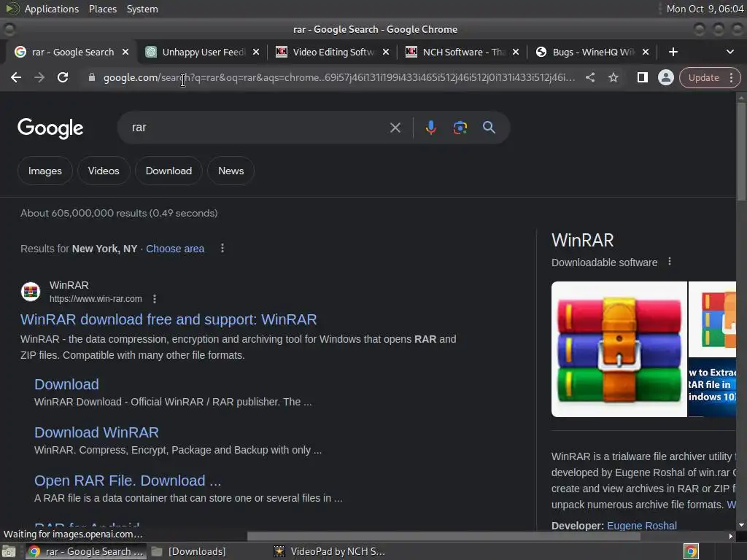Click the horizontal scrollbar's right arrow
Image resolution: width=747 pixels, height=560 pixels.
(731, 536)
